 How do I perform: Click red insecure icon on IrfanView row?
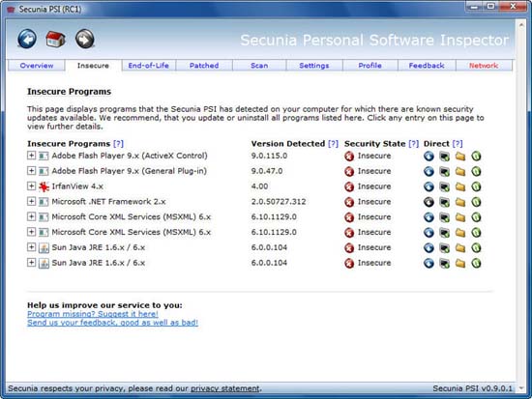349,186
